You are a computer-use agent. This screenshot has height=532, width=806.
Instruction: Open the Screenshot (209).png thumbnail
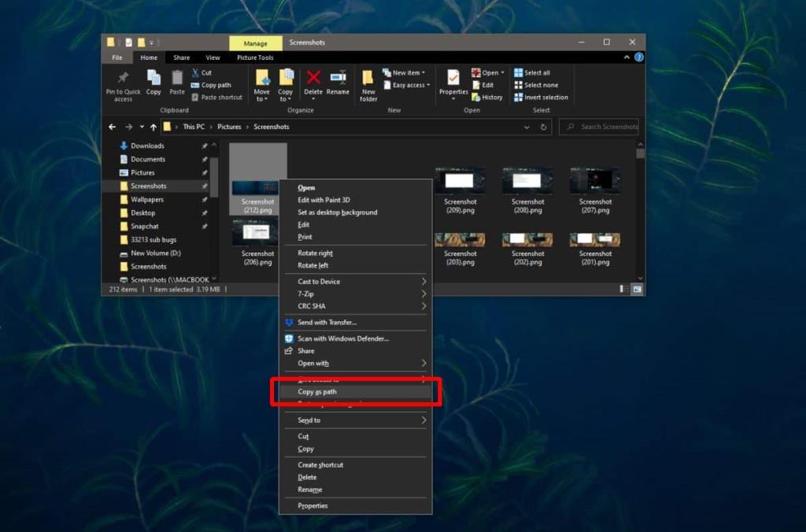tap(460, 179)
